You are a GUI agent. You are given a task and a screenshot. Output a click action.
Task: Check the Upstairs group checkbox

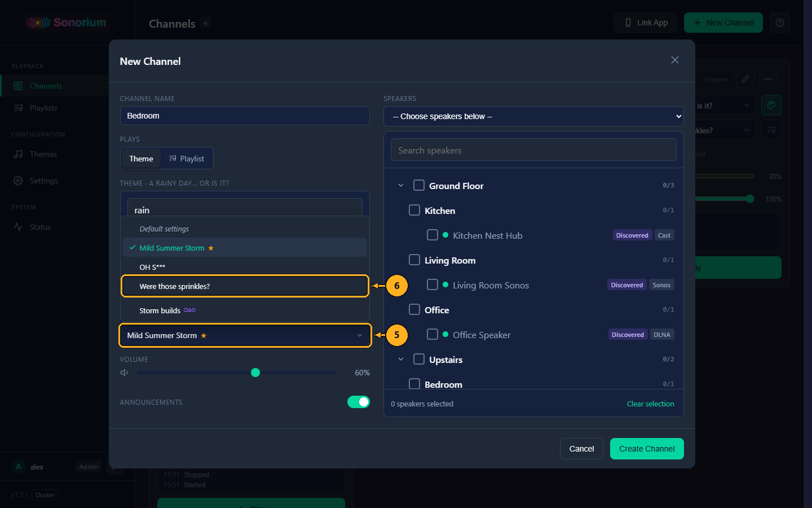[419, 359]
